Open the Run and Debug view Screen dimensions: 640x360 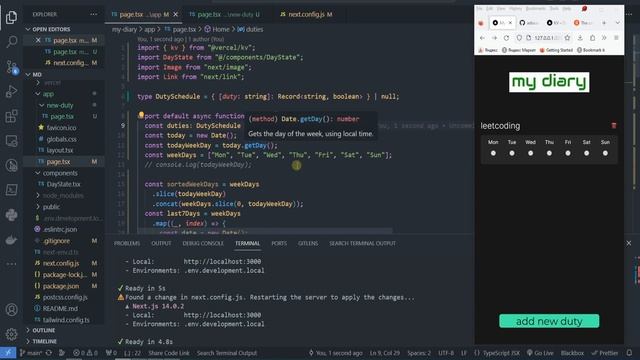click(x=11, y=91)
